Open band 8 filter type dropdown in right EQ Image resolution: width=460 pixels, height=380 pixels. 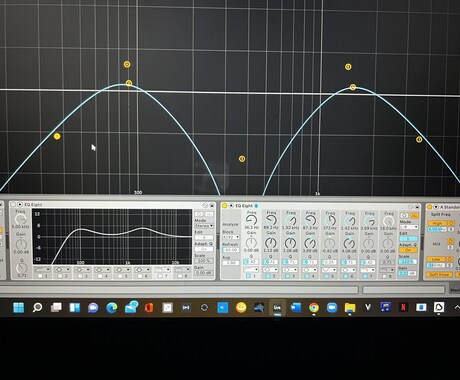click(x=387, y=270)
